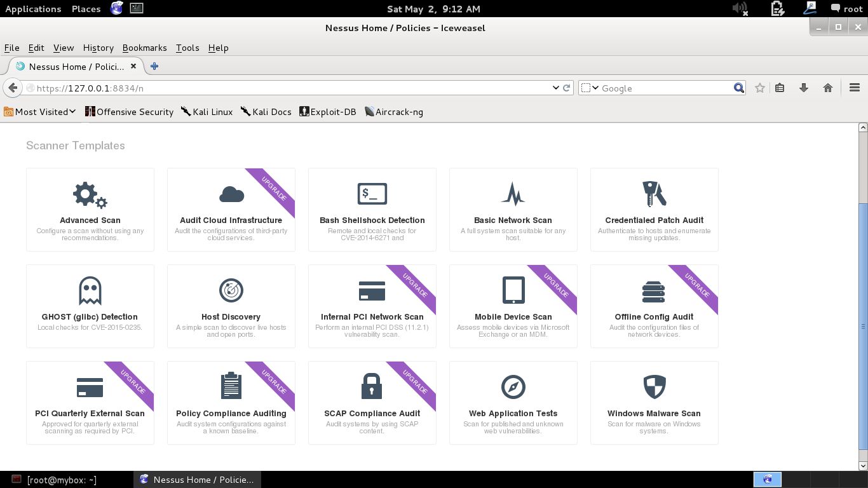Open the downloads arrow icon
Screen dimensions: 868x488
pos(804,88)
